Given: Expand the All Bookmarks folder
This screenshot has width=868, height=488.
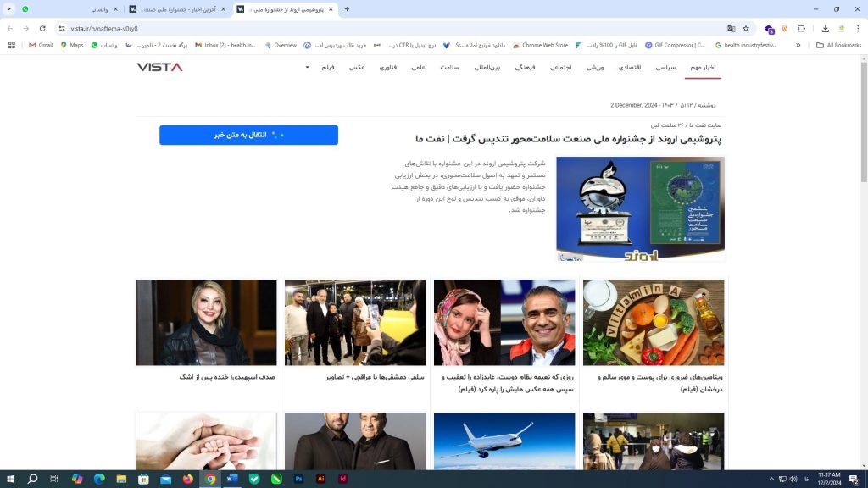Looking at the screenshot, I should coord(838,45).
